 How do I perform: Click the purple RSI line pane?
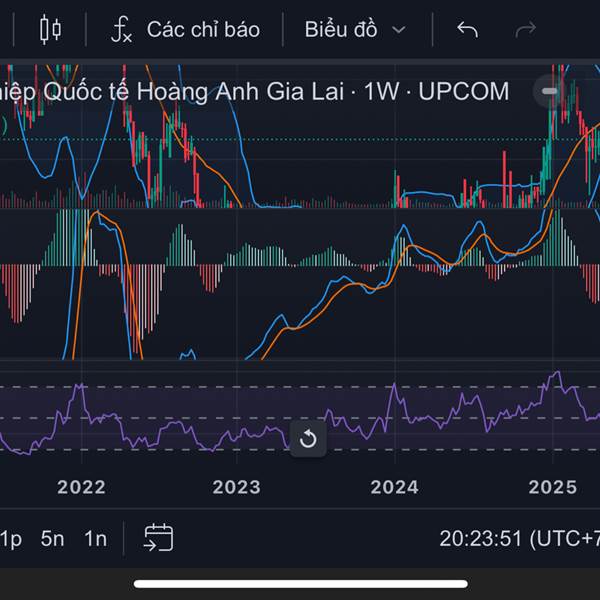pos(300,412)
